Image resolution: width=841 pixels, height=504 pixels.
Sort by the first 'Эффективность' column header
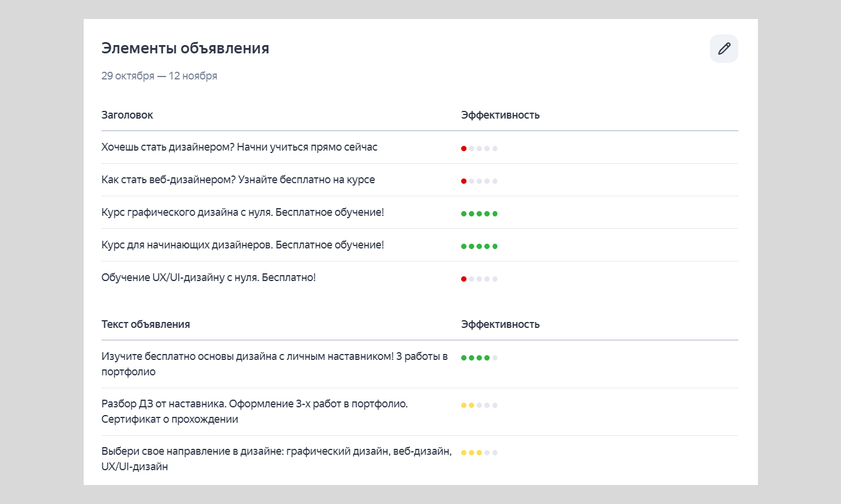pos(499,115)
